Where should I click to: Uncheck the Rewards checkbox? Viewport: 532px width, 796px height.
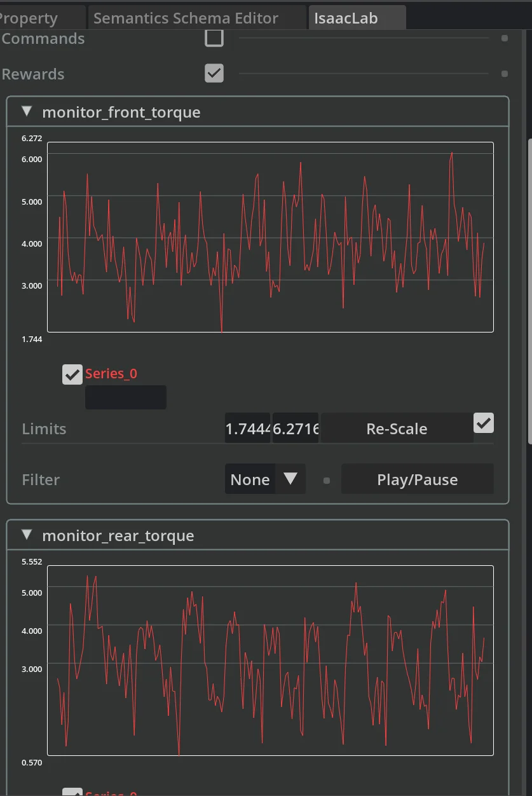coord(214,74)
